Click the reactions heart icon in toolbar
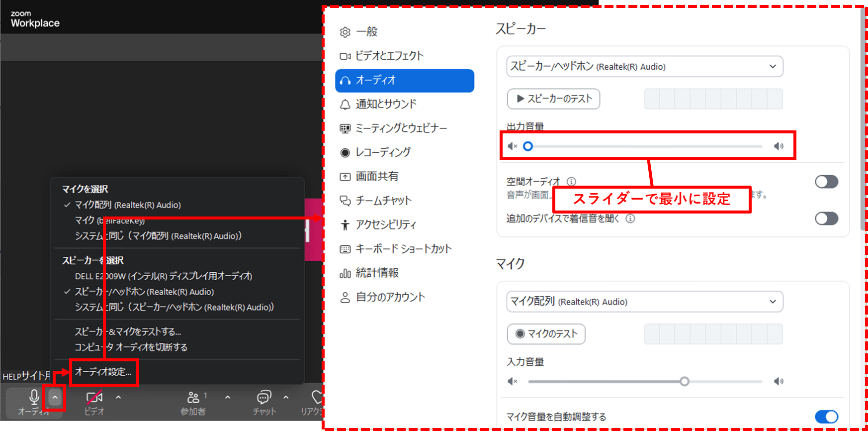This screenshot has height=431, width=868. (317, 397)
